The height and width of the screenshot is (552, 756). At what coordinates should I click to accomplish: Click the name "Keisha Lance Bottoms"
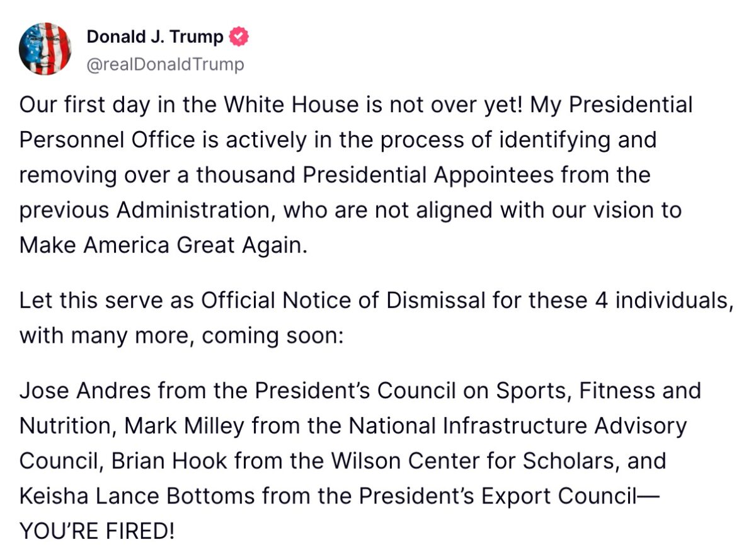point(135,497)
